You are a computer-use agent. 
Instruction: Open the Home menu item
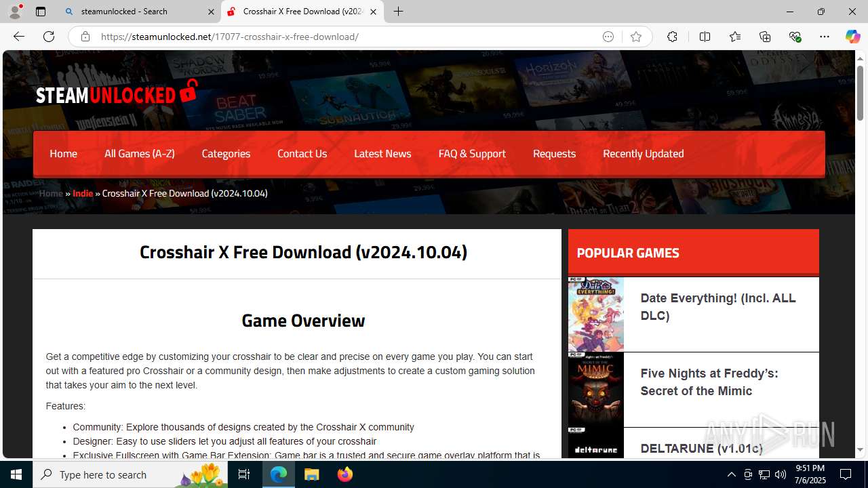(x=63, y=154)
